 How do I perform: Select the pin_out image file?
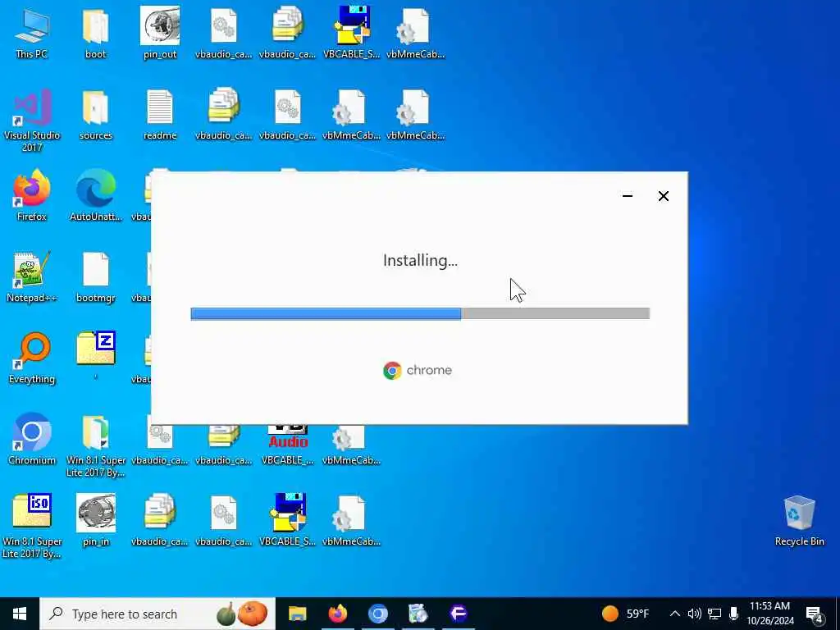click(160, 33)
